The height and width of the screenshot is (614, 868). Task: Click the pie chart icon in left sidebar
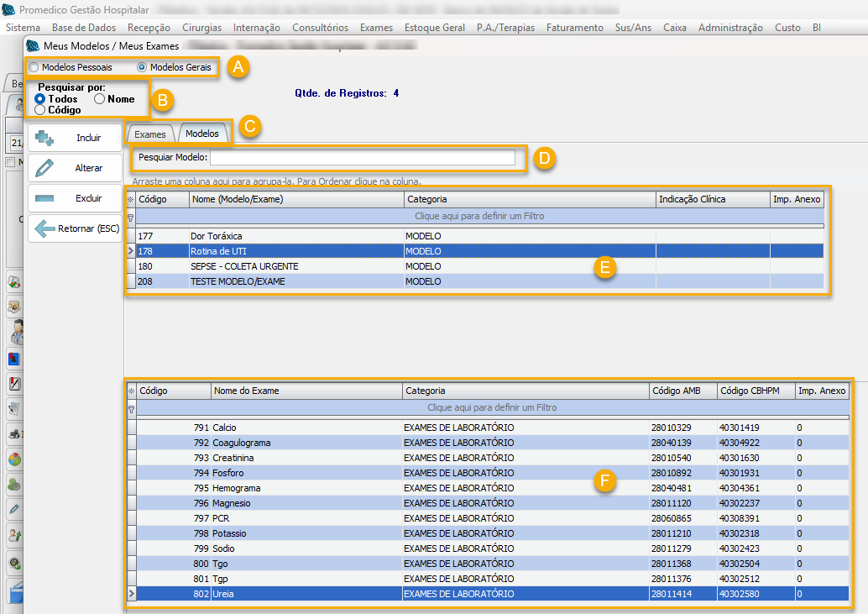14,459
